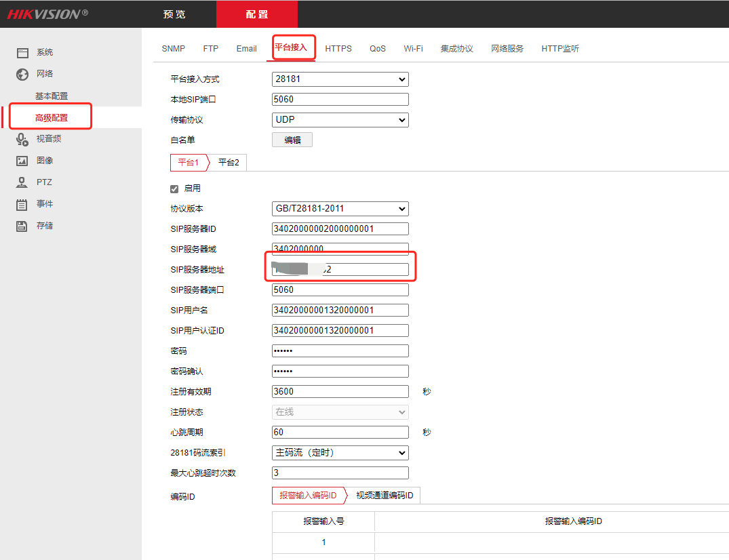
Task: Toggle the 启用 (Enable) checkbox
Action: [174, 188]
